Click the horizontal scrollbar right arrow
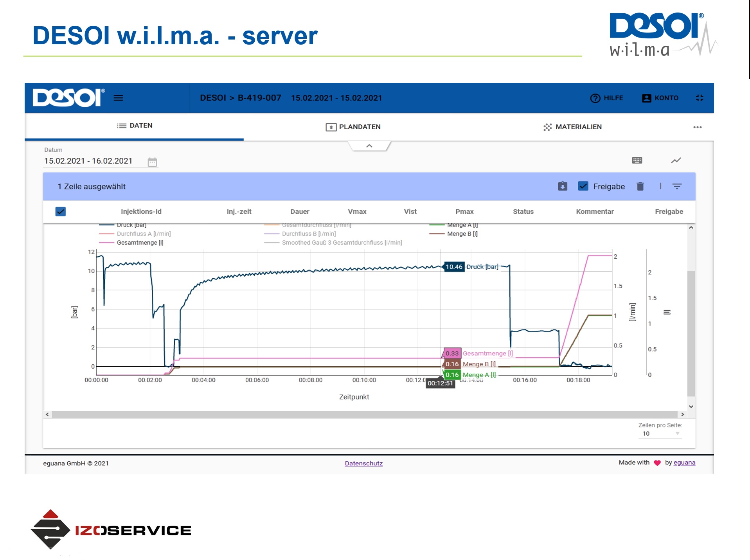Image resolution: width=750 pixels, height=560 pixels. (x=682, y=414)
